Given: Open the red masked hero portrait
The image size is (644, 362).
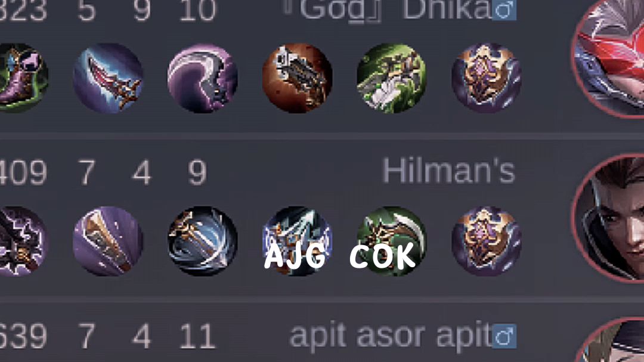Looking at the screenshot, I should click(x=609, y=57).
